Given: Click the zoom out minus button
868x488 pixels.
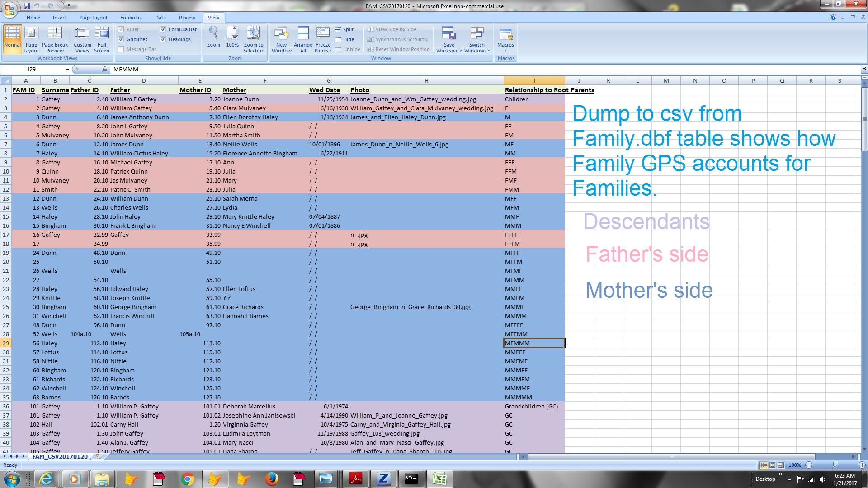Looking at the screenshot, I should click(x=809, y=465).
